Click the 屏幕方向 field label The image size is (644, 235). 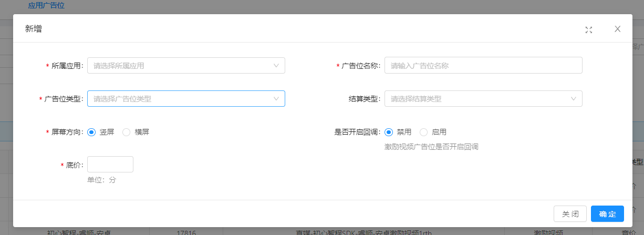pyautogui.click(x=67, y=132)
